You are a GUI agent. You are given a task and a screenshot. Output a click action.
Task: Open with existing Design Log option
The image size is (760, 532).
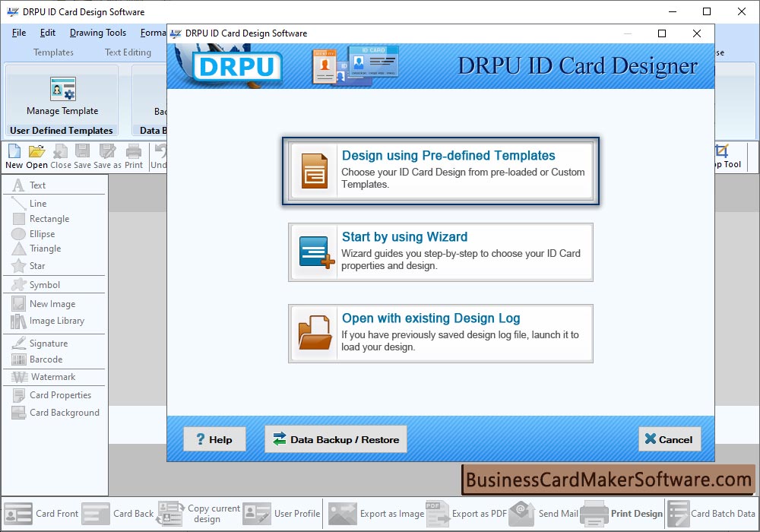[x=441, y=334]
